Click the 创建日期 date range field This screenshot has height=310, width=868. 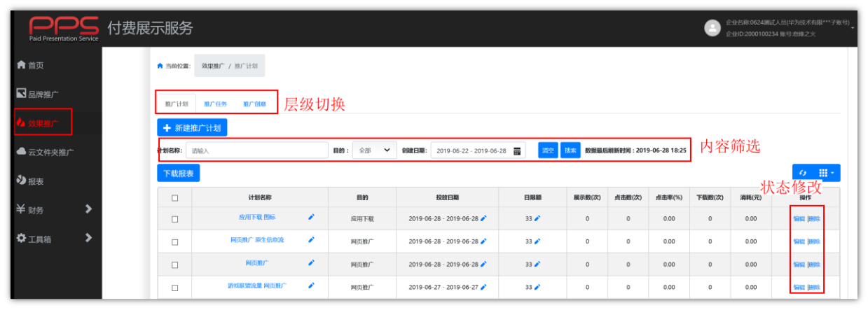coord(478,150)
